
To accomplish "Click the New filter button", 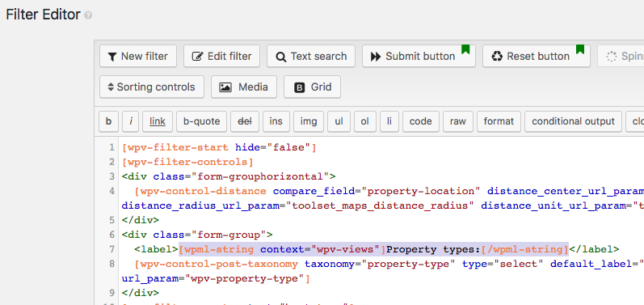I will [x=138, y=57].
